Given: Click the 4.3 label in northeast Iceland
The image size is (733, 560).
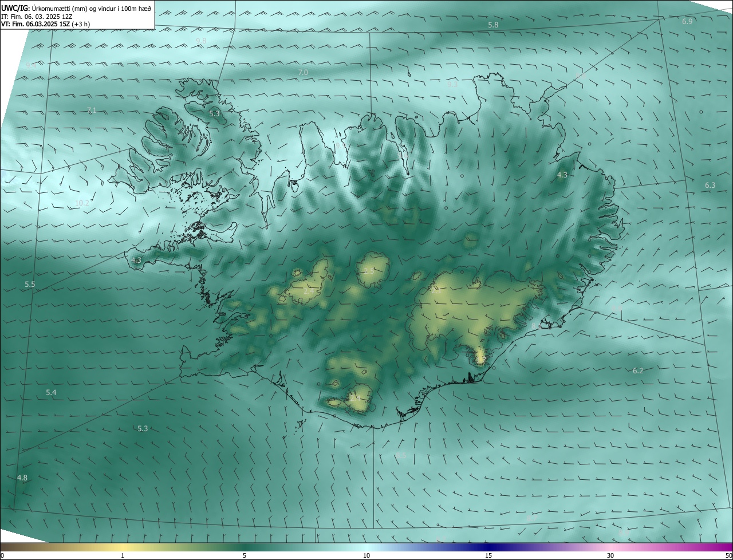Looking at the screenshot, I should tap(562, 175).
